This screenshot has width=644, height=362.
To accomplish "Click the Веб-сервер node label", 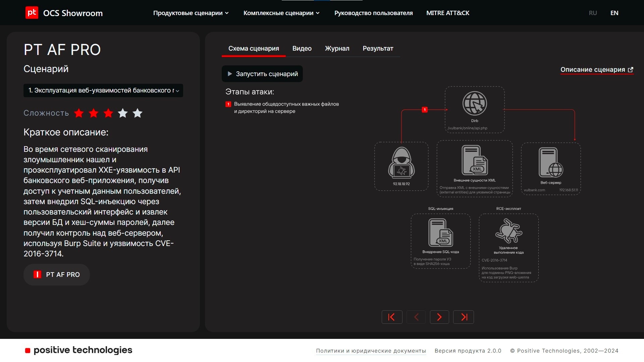I will 551,183.
